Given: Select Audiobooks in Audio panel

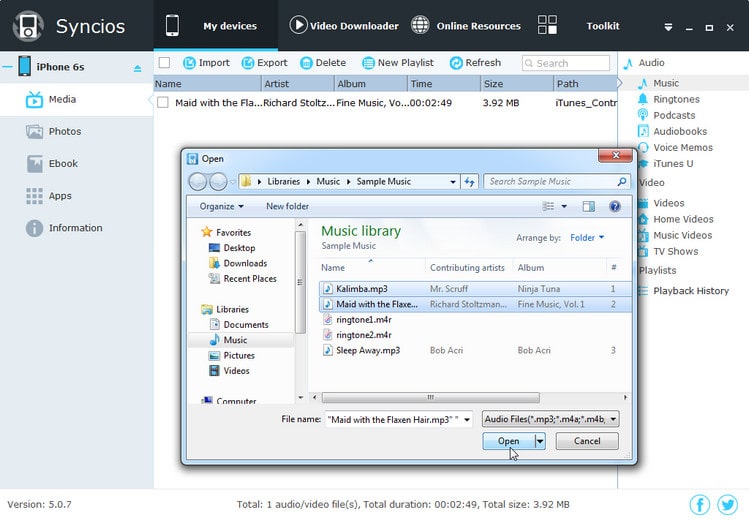Looking at the screenshot, I should [x=680, y=131].
